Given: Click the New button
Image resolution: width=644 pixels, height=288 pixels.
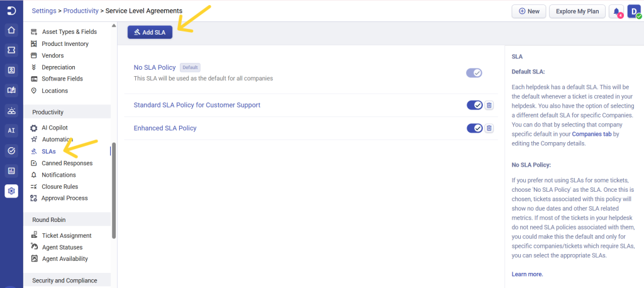Looking at the screenshot, I should point(528,11).
